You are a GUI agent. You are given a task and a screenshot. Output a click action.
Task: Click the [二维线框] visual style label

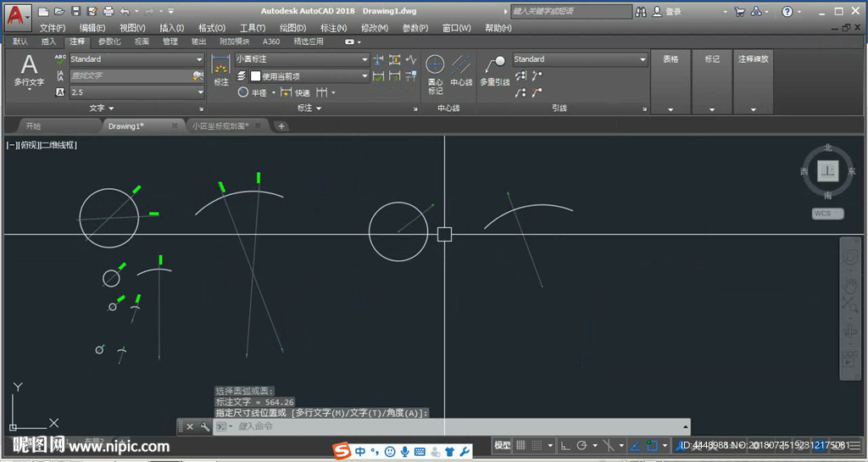click(58, 145)
